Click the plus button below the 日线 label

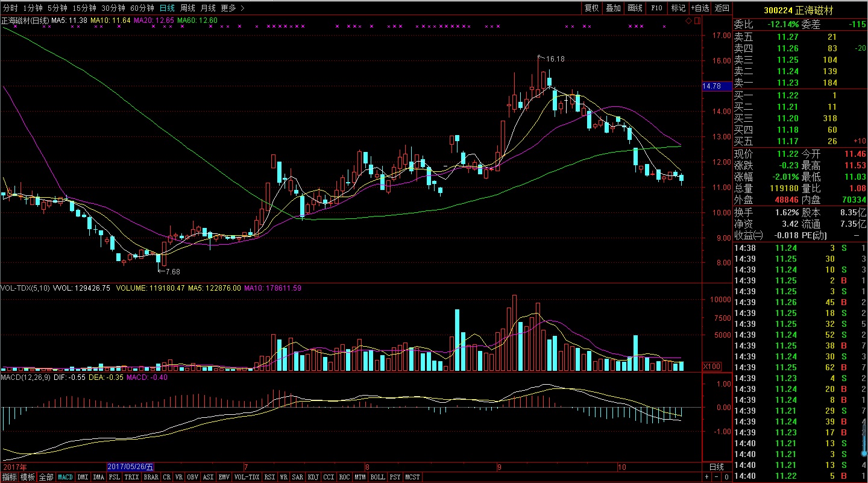click(x=706, y=477)
